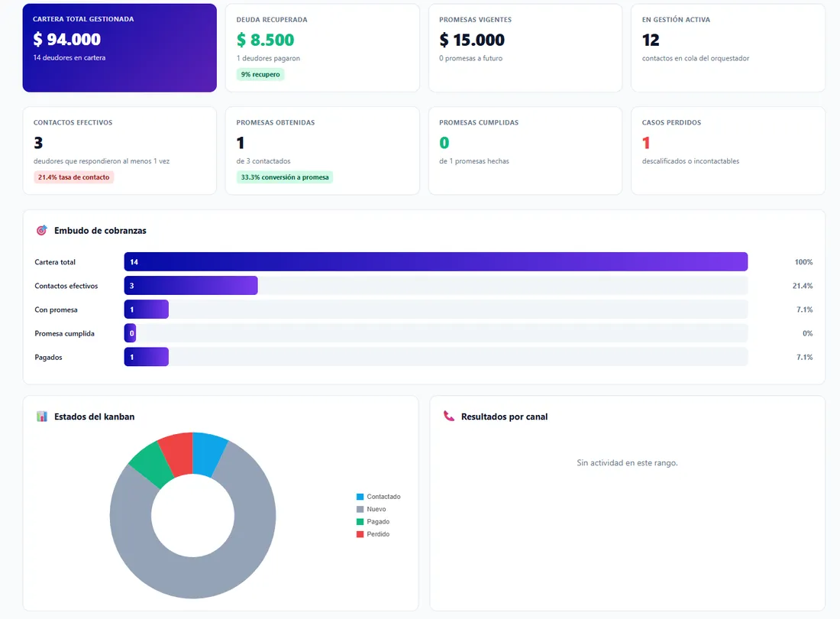Click the target icon beside Embudo de cobranzas

[x=41, y=231]
